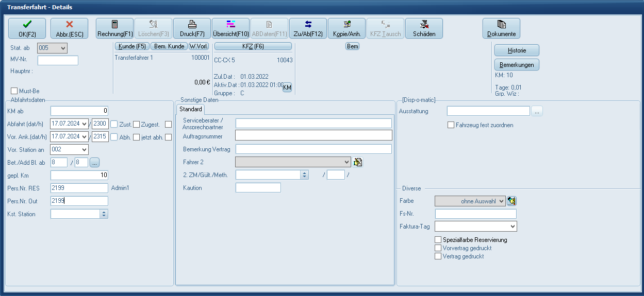
Task: Click the Historie button
Action: [x=517, y=50]
